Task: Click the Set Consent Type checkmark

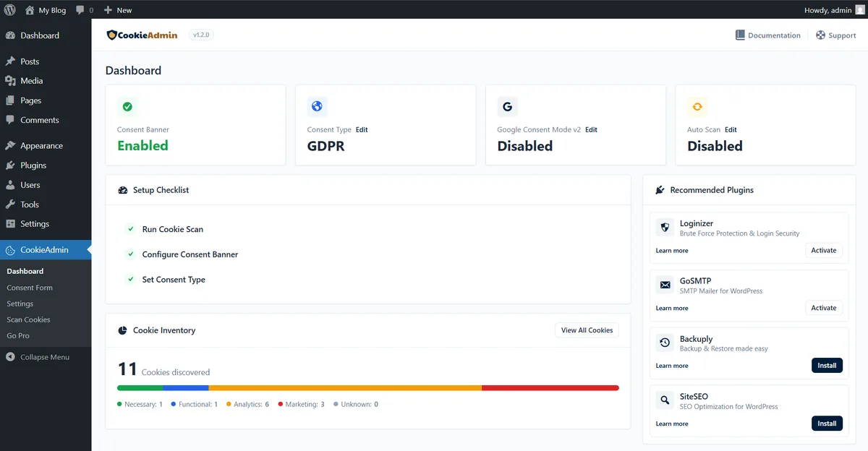Action: [130, 280]
